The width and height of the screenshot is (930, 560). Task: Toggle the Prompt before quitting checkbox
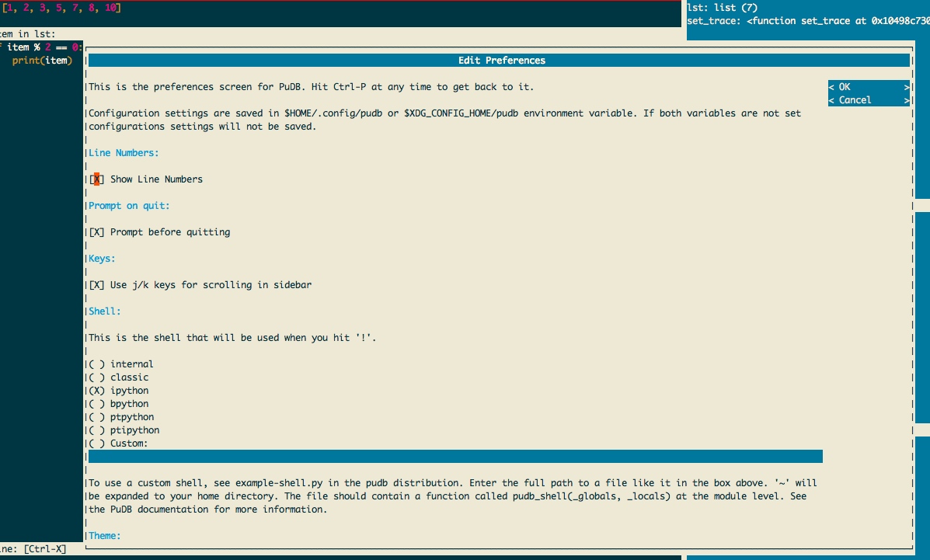[159, 232]
